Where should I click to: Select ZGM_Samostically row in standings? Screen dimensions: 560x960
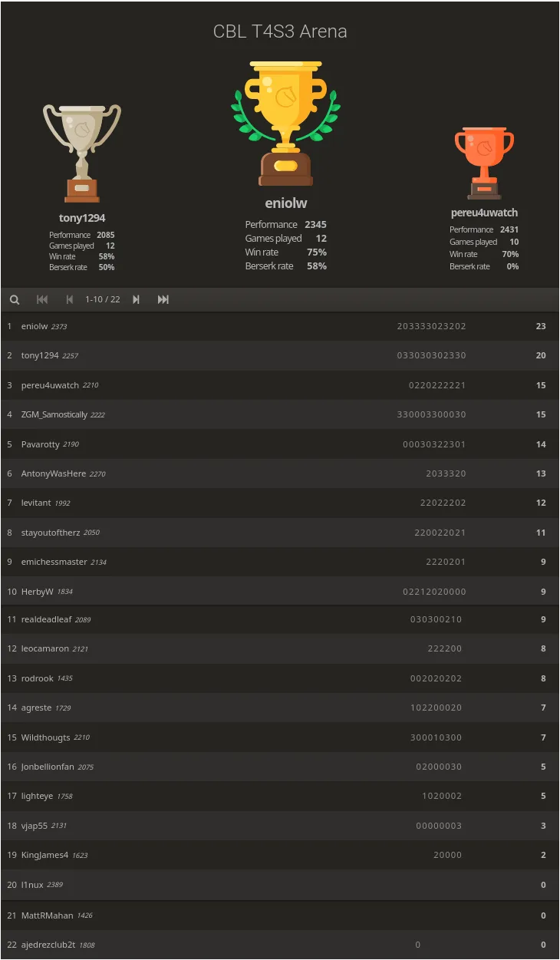[x=54, y=414]
